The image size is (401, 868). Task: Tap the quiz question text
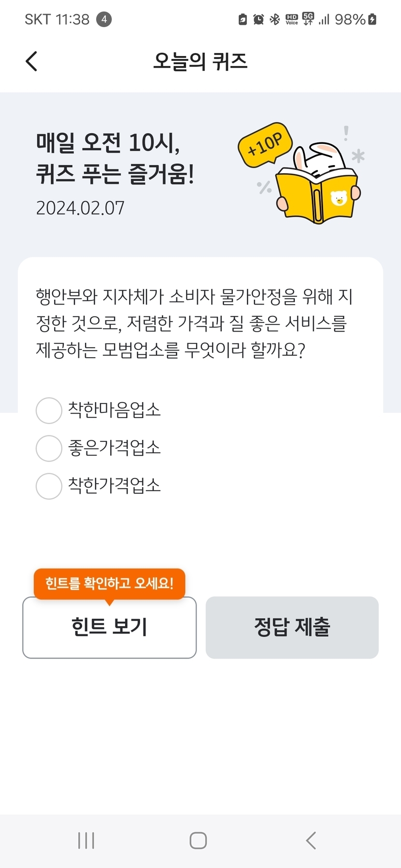click(x=194, y=322)
